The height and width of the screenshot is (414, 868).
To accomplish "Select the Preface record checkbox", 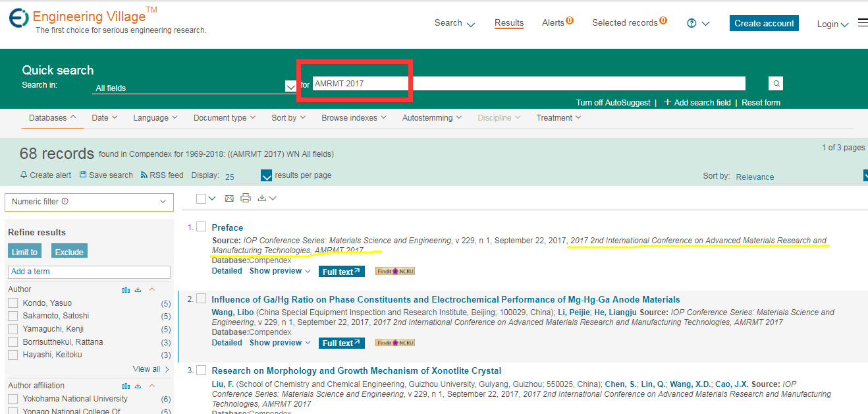I will [202, 227].
